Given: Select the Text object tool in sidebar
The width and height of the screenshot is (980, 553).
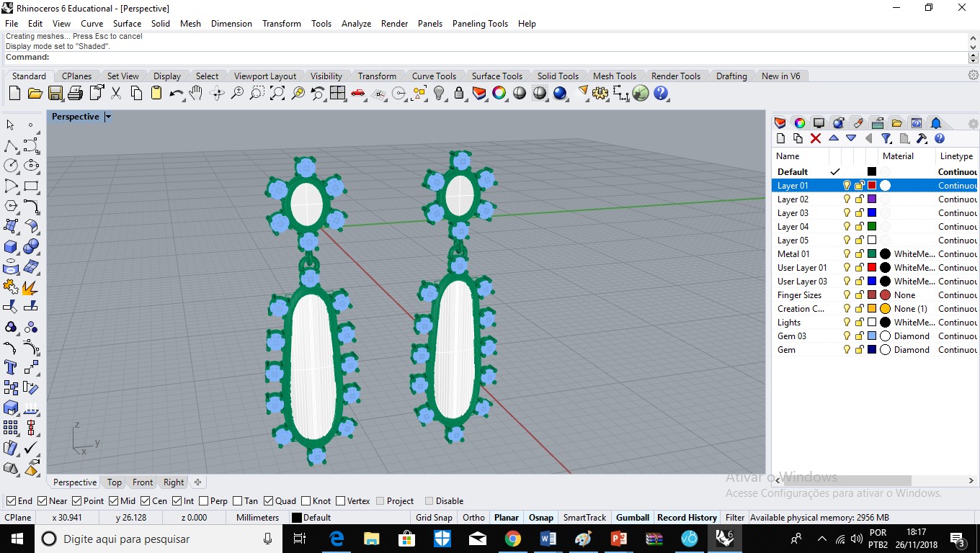Looking at the screenshot, I should pos(11,367).
